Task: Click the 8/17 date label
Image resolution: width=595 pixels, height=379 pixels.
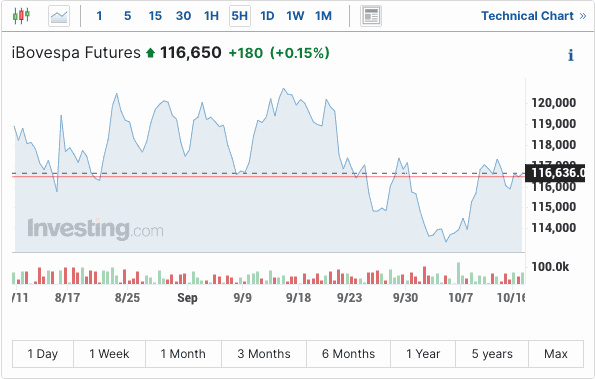Action: (x=67, y=297)
